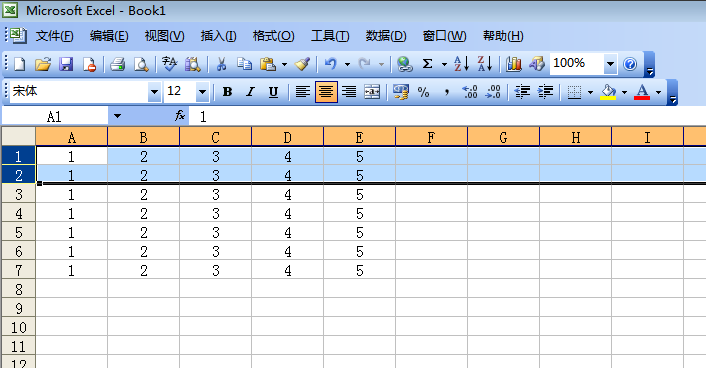Toggle align right
The width and height of the screenshot is (706, 368).
[x=349, y=92]
